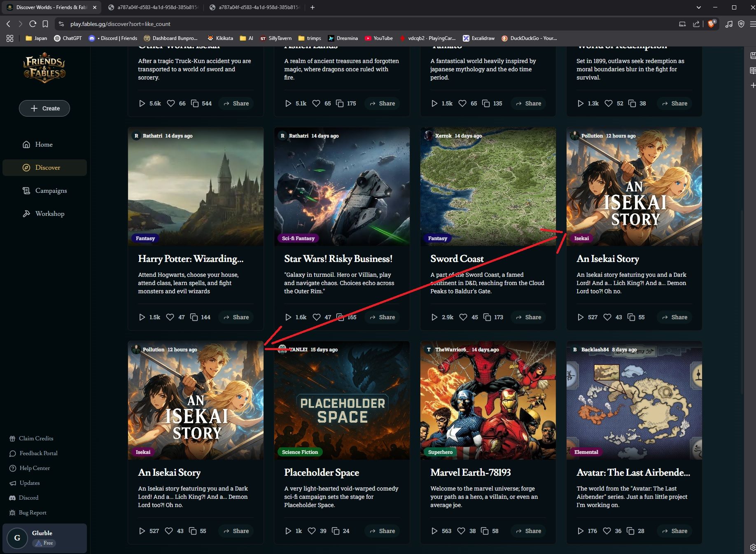Open the Avatar world map thumbnail
The height and width of the screenshot is (554, 756).
[x=634, y=400]
